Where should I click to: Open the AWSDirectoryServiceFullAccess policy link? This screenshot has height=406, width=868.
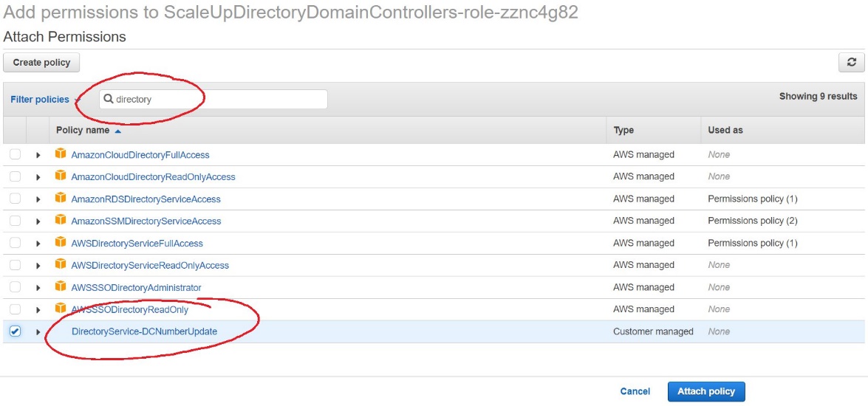(x=137, y=243)
